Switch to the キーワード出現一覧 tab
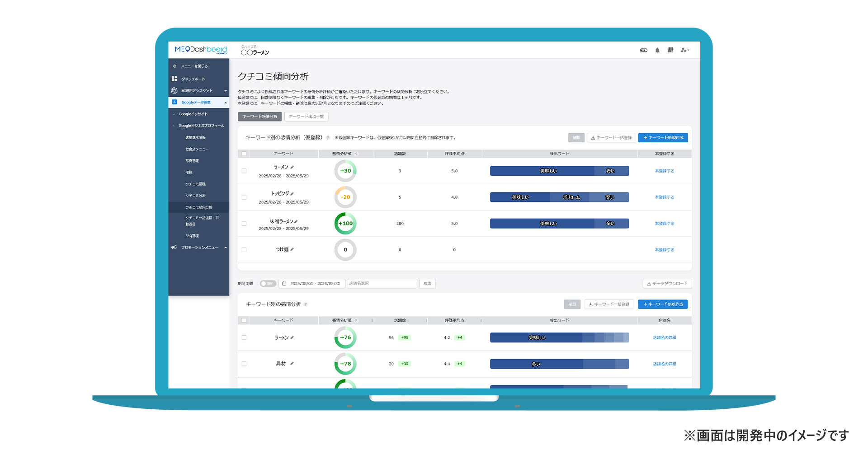Viewport: 868px width, 454px height. pos(306,117)
